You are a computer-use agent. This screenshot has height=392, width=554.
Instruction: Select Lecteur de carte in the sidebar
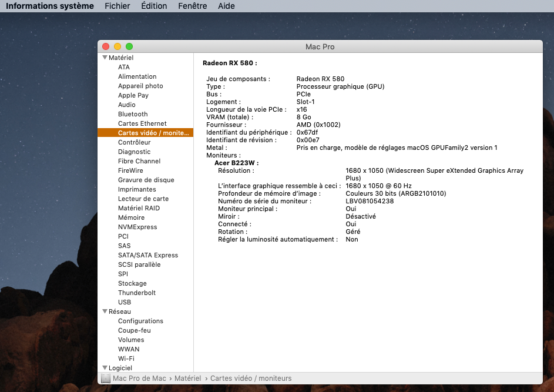[143, 199]
